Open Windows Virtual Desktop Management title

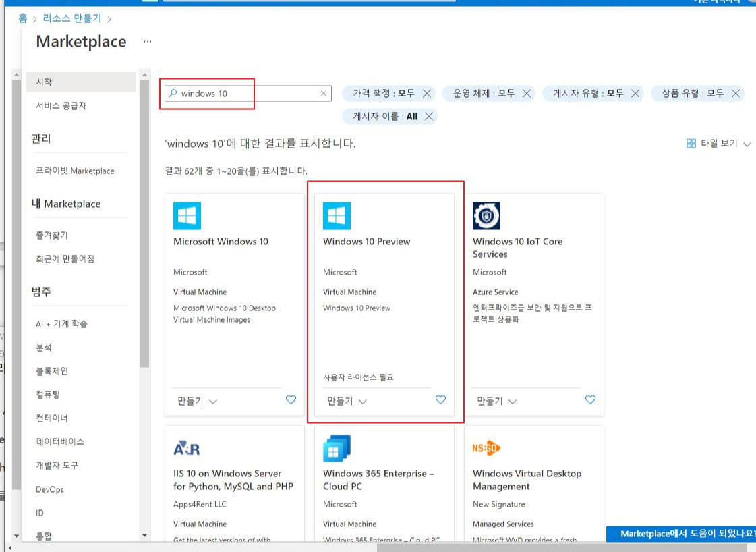527,480
